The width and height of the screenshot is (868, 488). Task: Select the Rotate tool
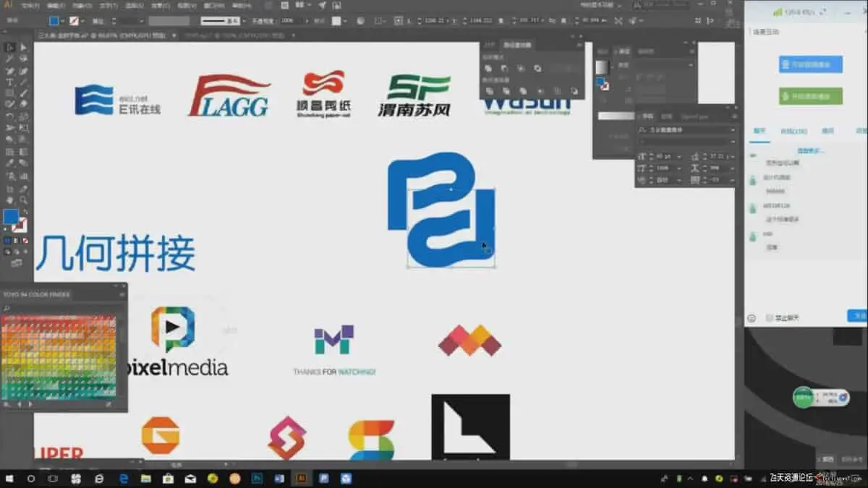(x=10, y=116)
